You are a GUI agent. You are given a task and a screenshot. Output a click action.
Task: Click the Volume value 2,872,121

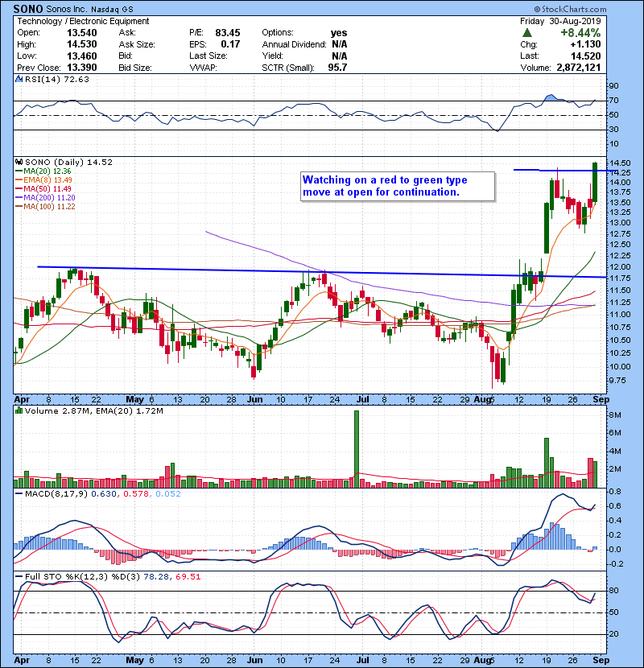click(578, 68)
